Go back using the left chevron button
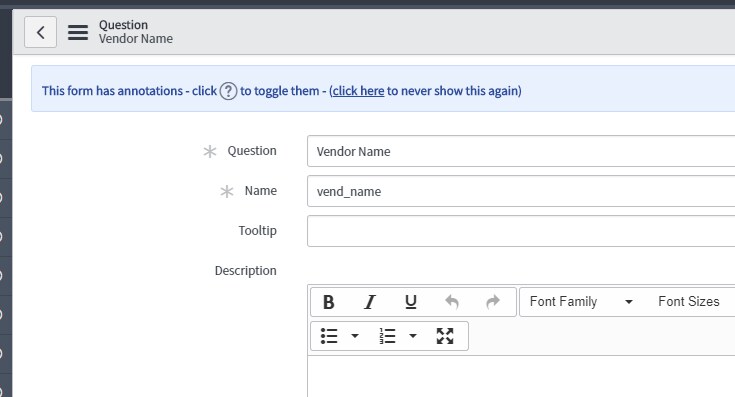This screenshot has width=735, height=397. [40, 32]
